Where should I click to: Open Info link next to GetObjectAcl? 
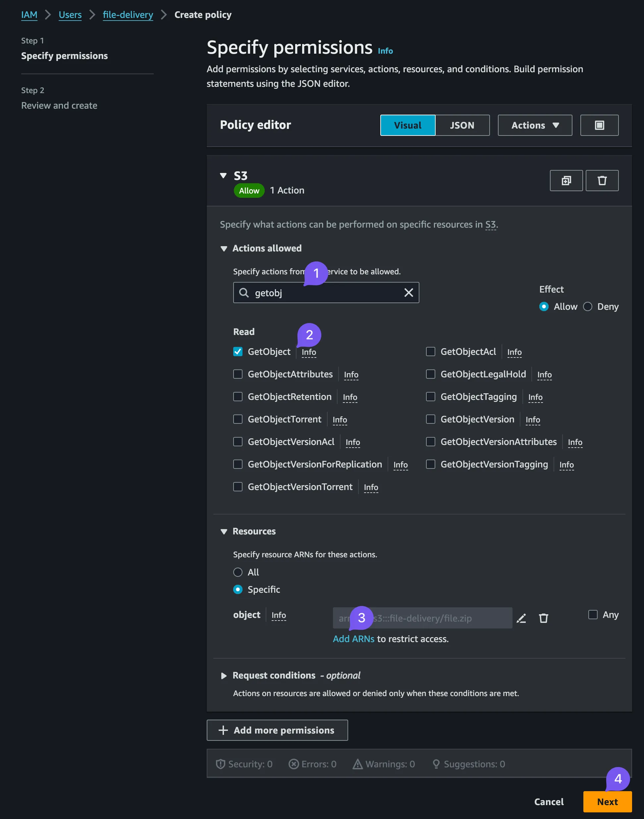(514, 352)
